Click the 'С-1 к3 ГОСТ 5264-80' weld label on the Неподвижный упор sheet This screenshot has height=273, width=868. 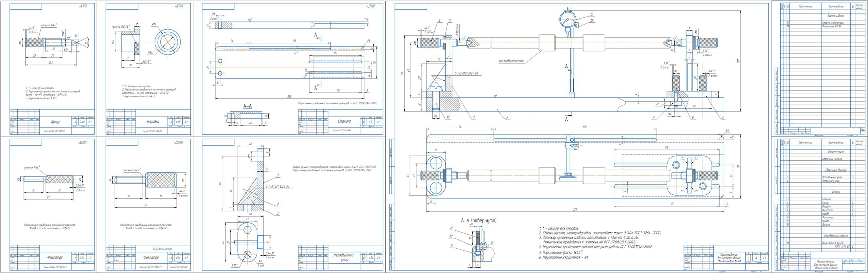coord(277,186)
